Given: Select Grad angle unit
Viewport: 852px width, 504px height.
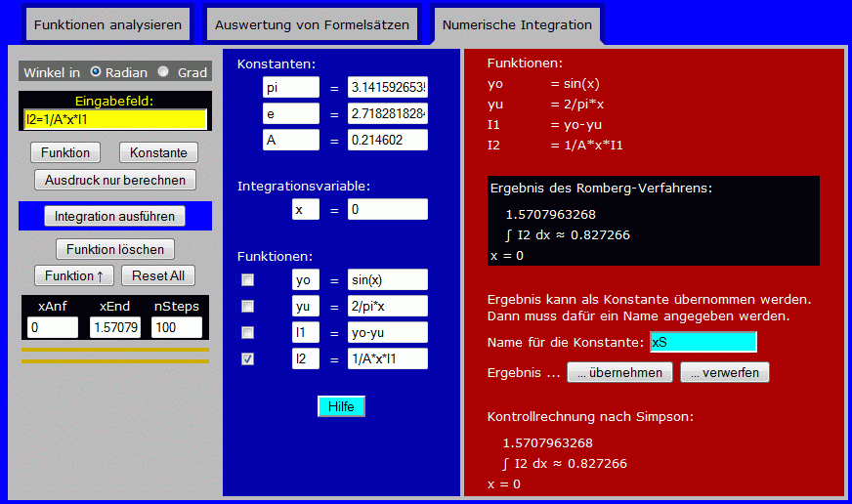Looking at the screenshot, I should (163, 72).
